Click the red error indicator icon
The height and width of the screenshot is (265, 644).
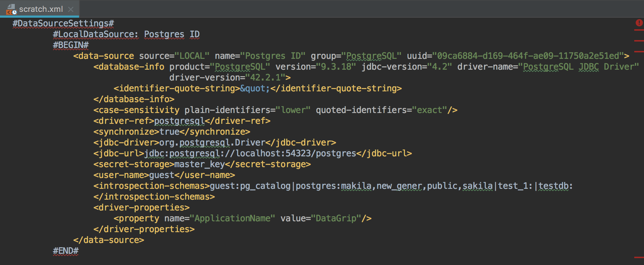point(639,23)
